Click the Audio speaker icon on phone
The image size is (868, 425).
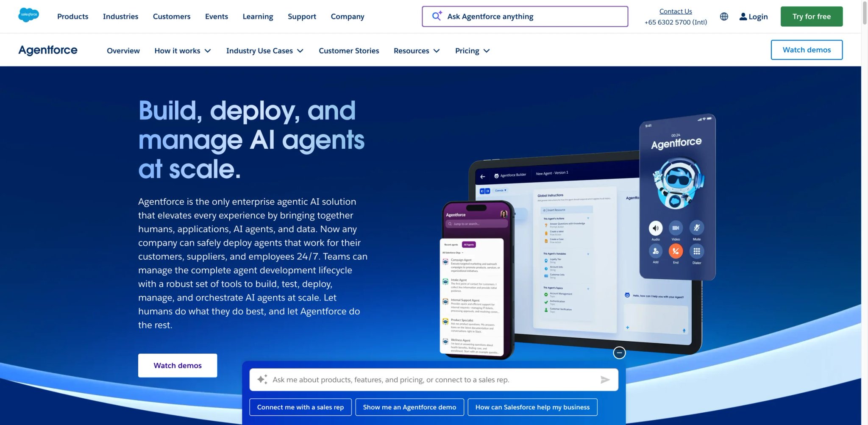coord(655,228)
